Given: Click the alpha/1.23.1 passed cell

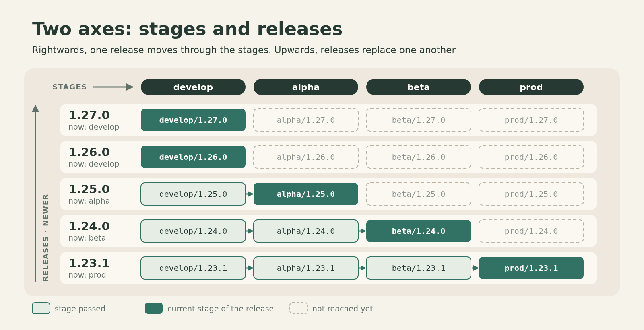Looking at the screenshot, I should tap(306, 268).
